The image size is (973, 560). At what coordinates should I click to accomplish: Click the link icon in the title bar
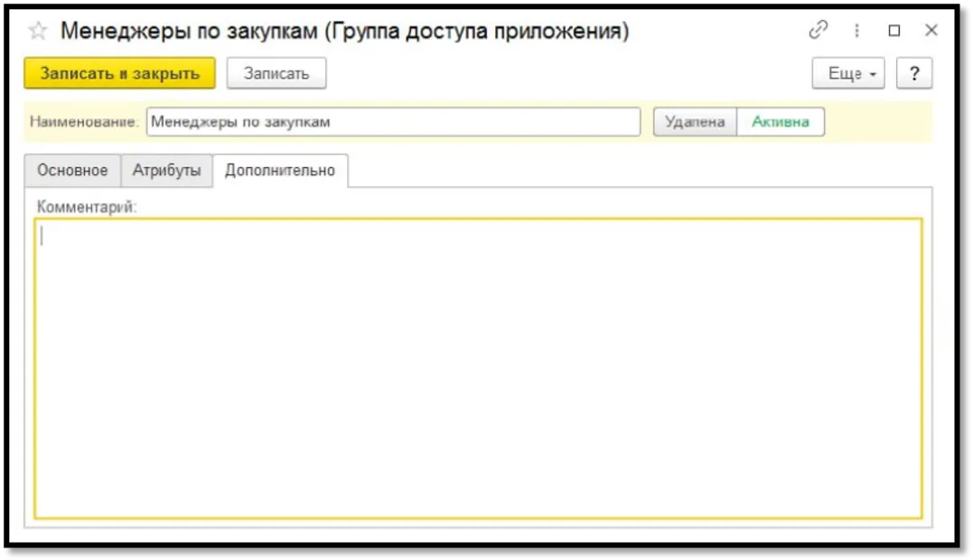click(x=819, y=30)
